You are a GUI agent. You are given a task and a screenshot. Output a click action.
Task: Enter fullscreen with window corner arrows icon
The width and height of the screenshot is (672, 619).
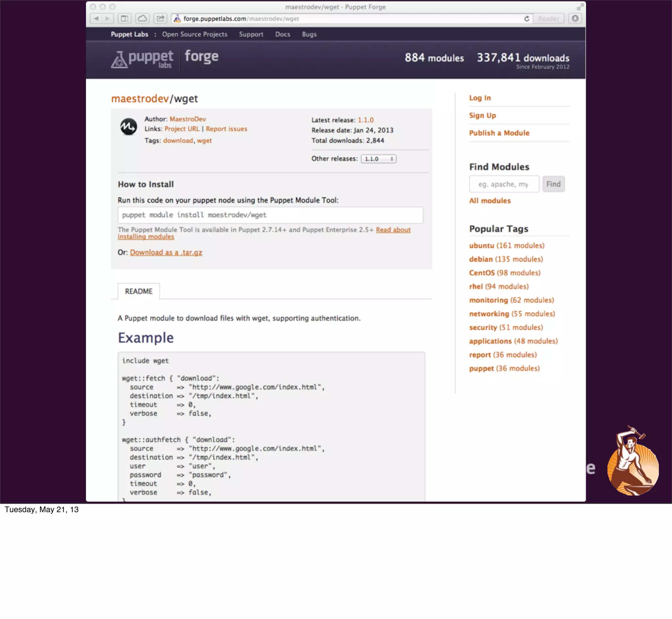pyautogui.click(x=580, y=7)
